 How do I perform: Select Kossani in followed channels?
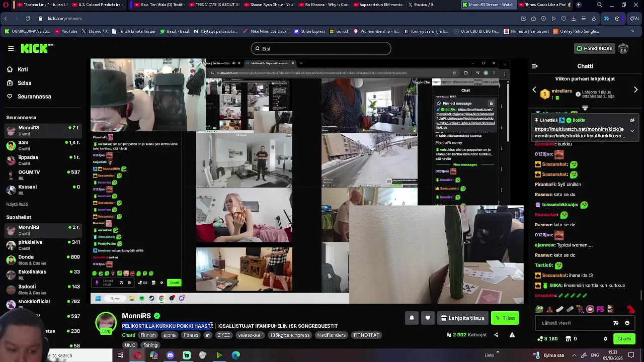[43, 190]
